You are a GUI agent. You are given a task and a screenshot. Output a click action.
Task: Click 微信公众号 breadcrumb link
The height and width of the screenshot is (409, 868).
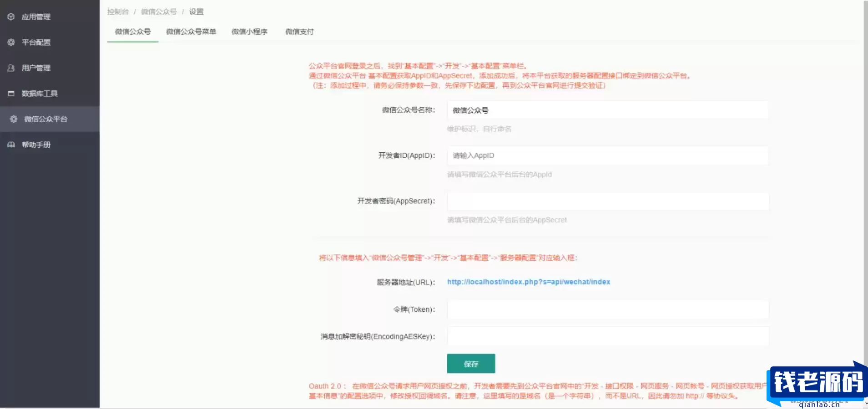coord(159,11)
